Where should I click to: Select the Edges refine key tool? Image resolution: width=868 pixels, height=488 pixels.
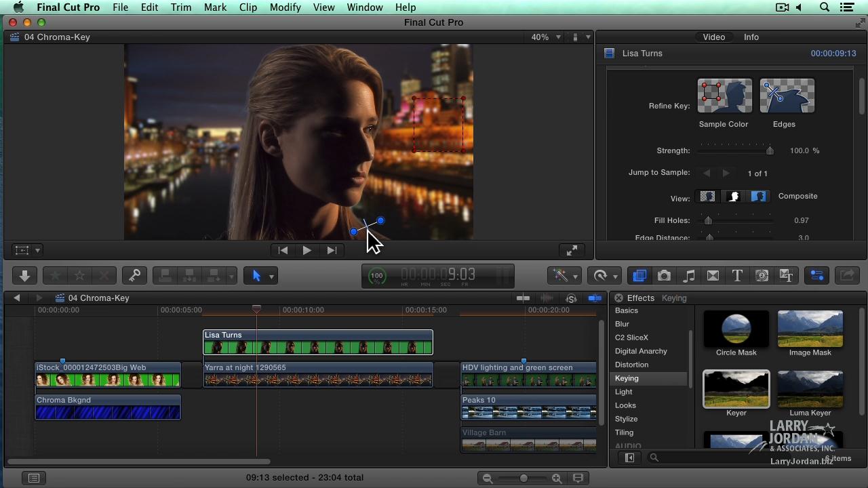click(787, 96)
